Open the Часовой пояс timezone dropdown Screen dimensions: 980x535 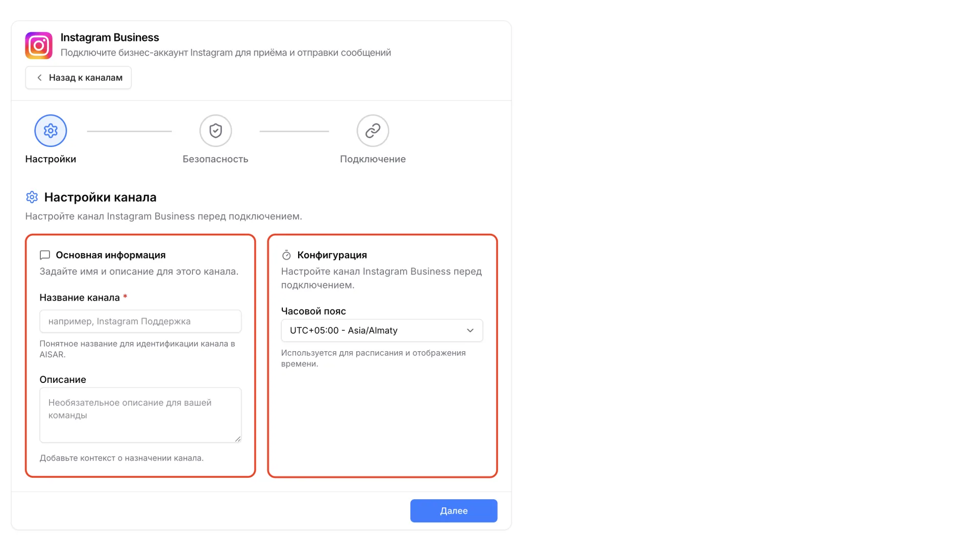pos(382,330)
